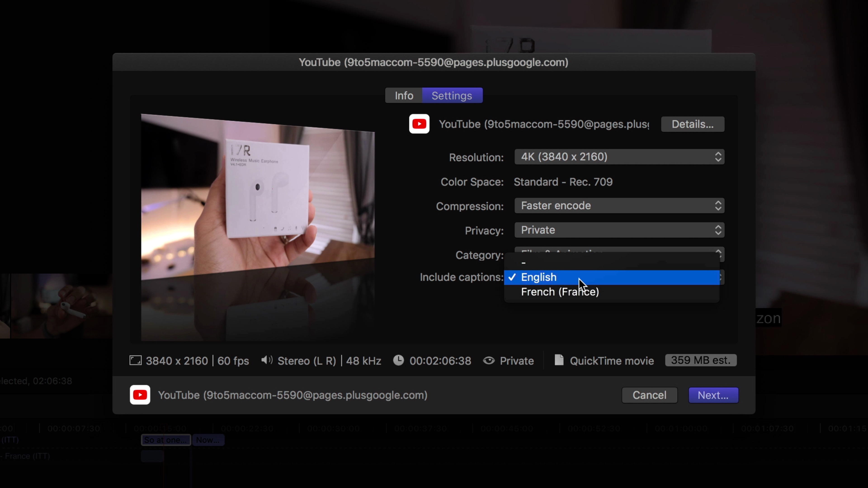Select French (France) captions option
This screenshot has height=488, width=868.
coord(560,292)
